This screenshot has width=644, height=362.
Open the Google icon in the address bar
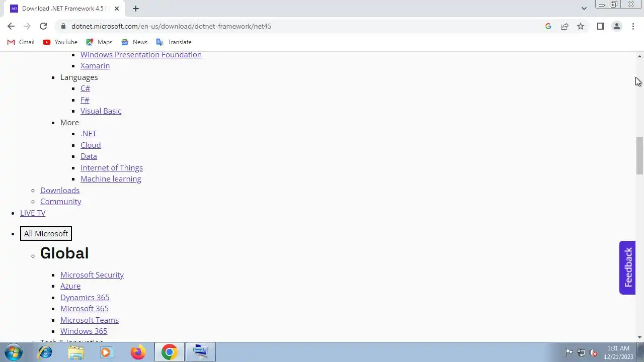coord(548,26)
